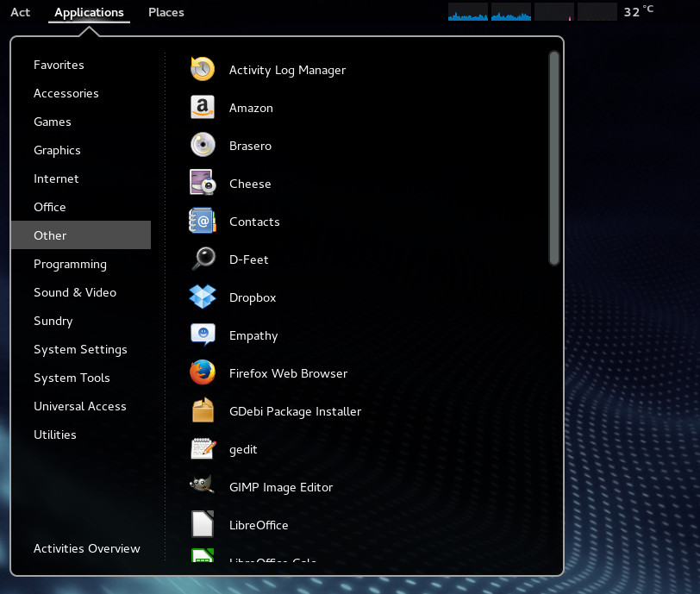Open the Universal Access category
The image size is (700, 594).
80,406
